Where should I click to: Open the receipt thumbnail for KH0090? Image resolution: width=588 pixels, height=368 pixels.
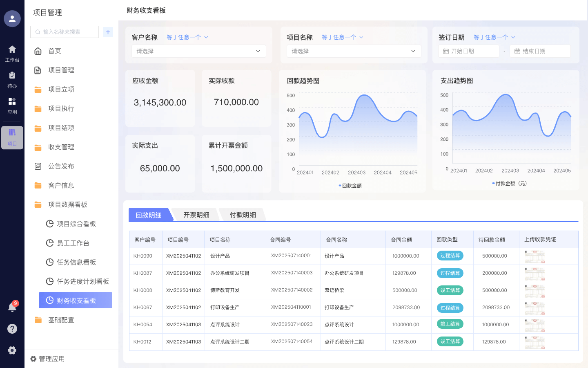(x=535, y=256)
